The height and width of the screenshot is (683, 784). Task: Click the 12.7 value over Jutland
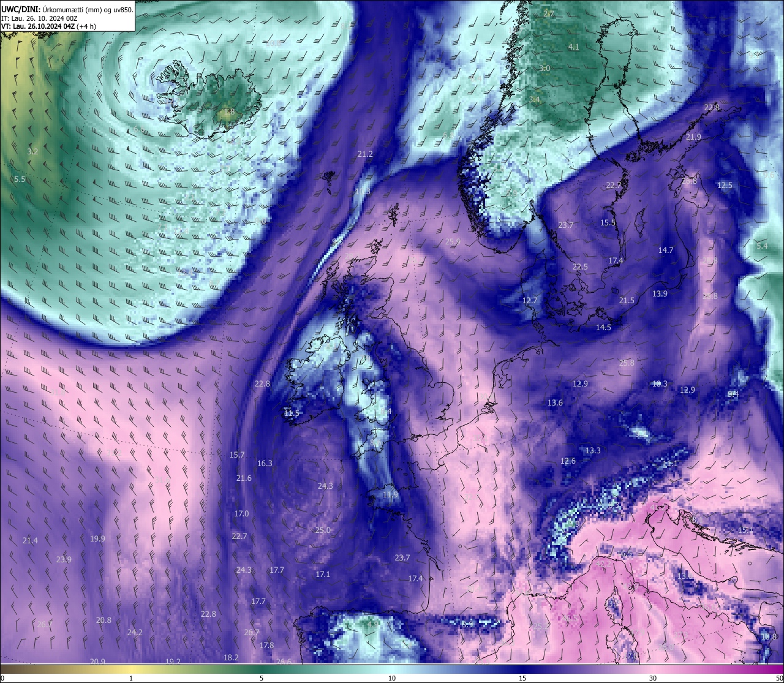pyautogui.click(x=530, y=300)
